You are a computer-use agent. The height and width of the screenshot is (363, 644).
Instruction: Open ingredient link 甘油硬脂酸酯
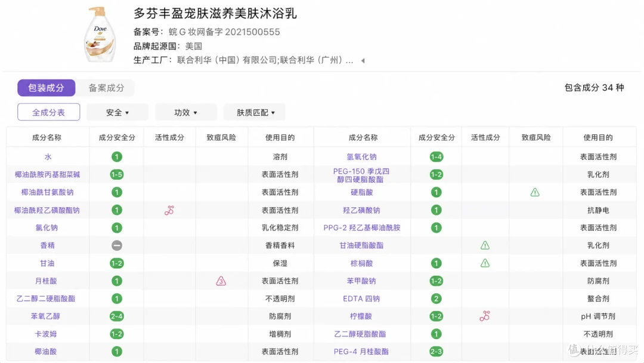pos(361,245)
